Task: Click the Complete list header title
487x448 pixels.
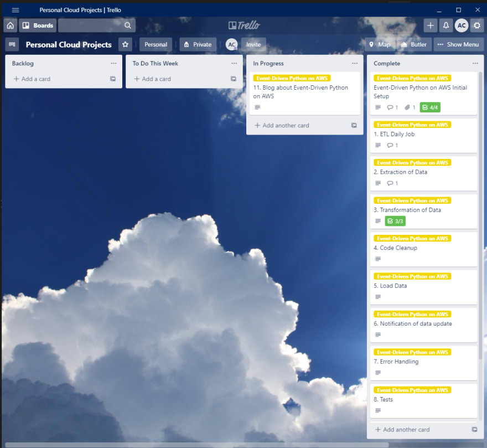Action: (387, 64)
